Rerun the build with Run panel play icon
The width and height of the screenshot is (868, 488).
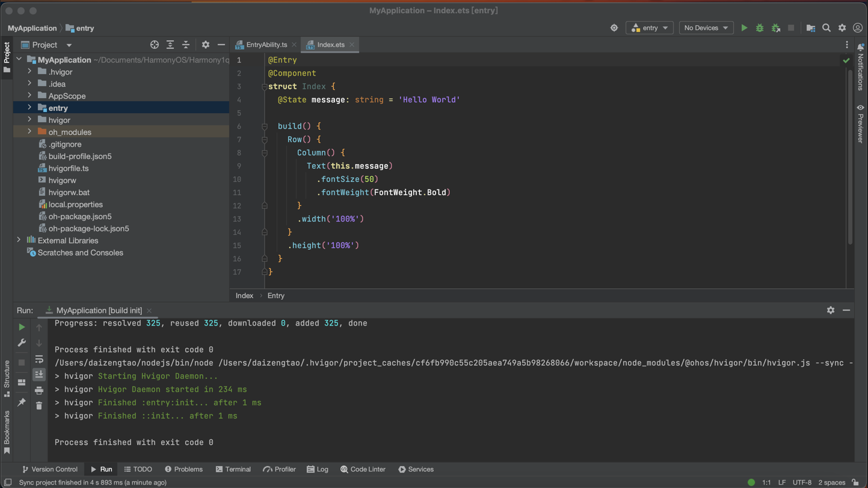(x=22, y=327)
